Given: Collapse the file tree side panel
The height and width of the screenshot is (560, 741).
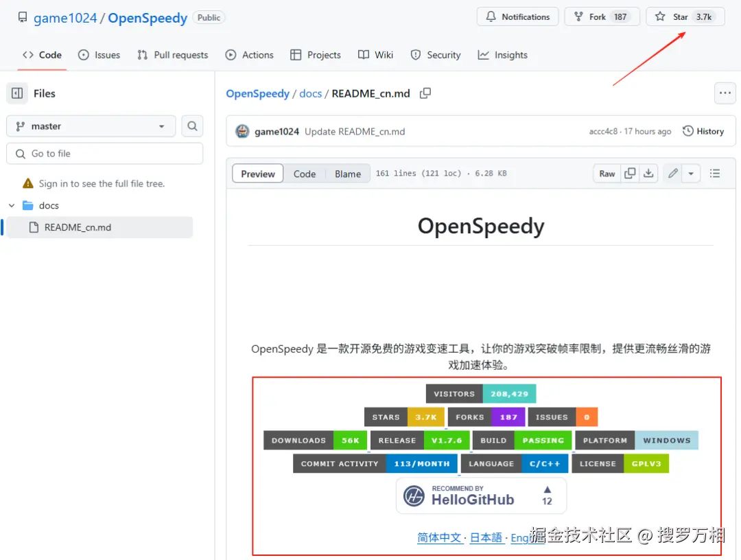Looking at the screenshot, I should pos(17,93).
